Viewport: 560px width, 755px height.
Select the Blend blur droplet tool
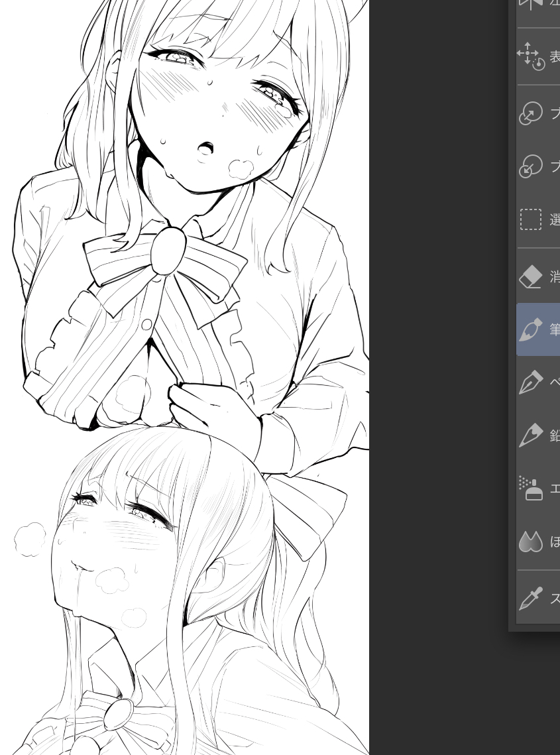[x=531, y=541]
